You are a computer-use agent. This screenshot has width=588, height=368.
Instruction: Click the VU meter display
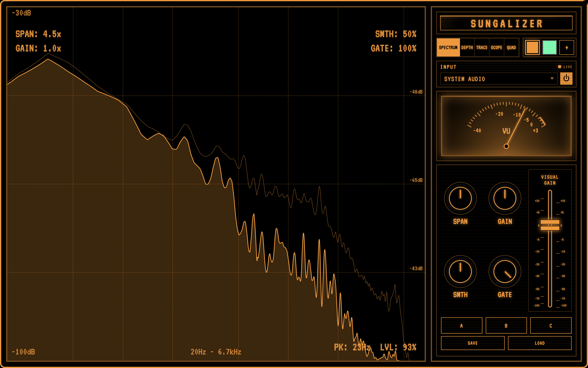click(506, 126)
